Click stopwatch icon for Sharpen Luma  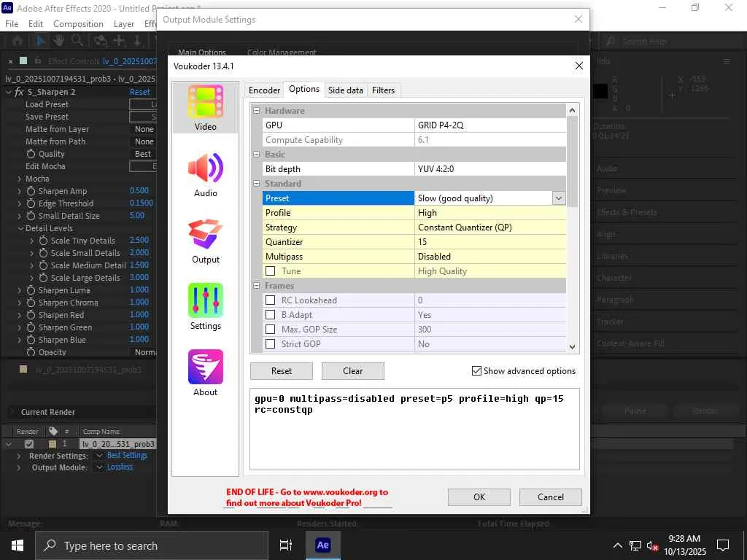click(31, 290)
